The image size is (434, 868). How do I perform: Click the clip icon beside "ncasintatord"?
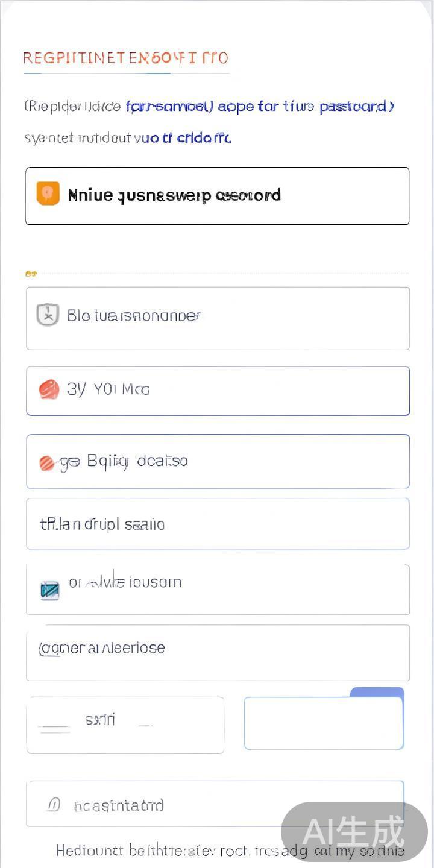click(54, 804)
